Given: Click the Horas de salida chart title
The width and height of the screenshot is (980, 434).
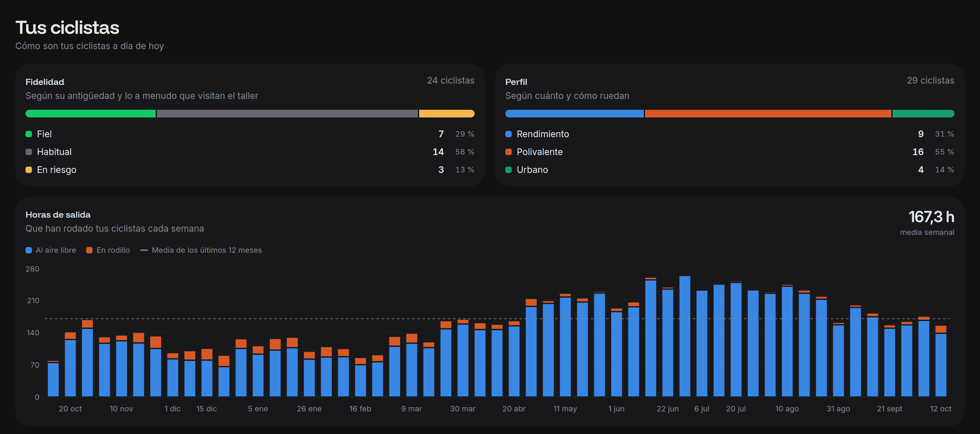Looking at the screenshot, I should tap(58, 215).
